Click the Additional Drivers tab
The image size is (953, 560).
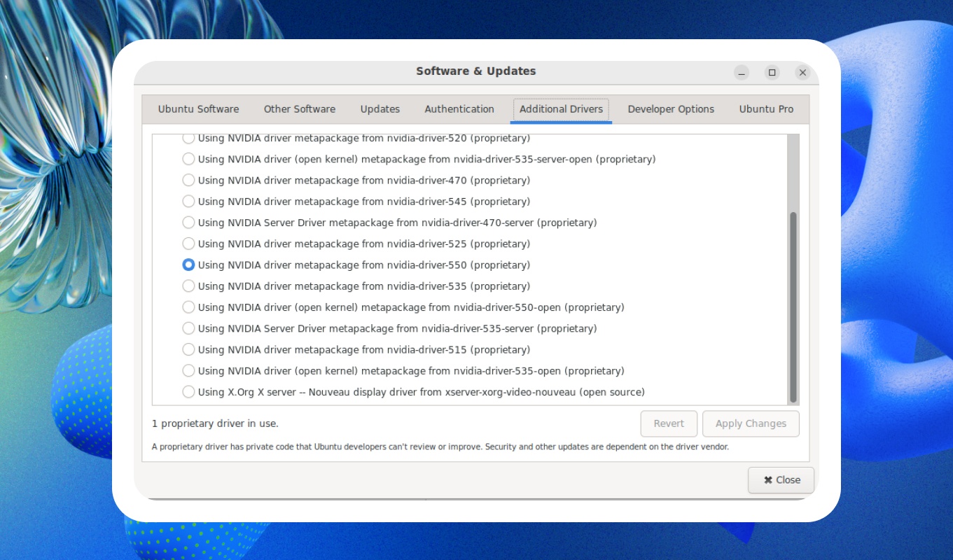click(x=561, y=109)
